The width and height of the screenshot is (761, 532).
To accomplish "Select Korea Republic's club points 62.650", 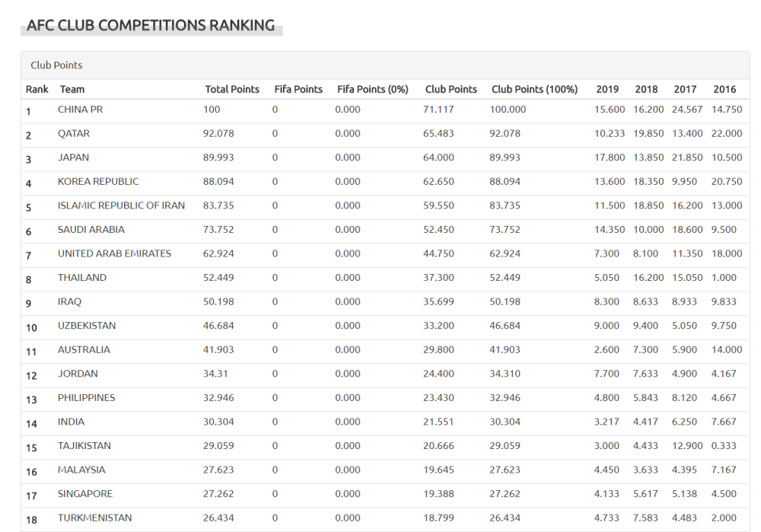I will 439,182.
